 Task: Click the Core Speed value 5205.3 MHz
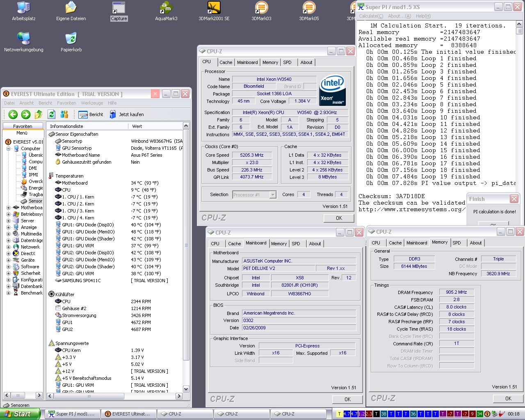(252, 155)
